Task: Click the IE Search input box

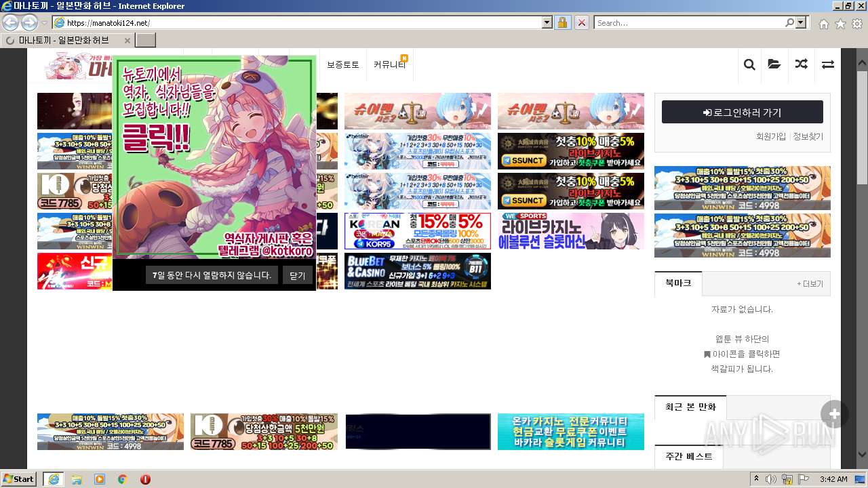Action: point(689,22)
